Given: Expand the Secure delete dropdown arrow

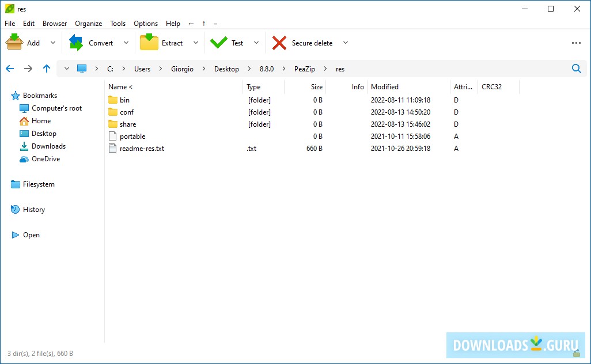Looking at the screenshot, I should click(x=345, y=43).
